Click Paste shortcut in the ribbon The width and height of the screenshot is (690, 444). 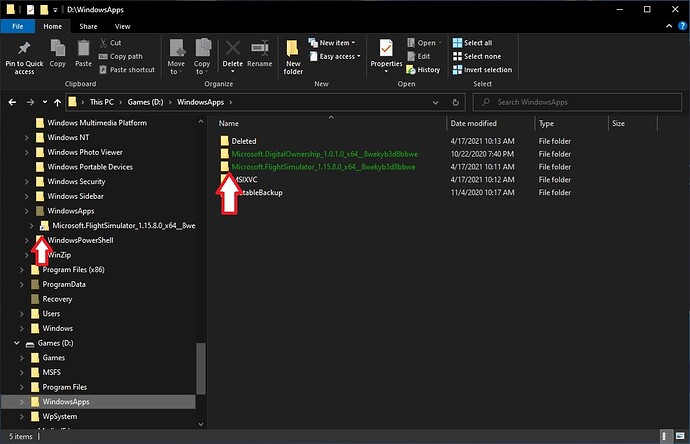(x=127, y=70)
